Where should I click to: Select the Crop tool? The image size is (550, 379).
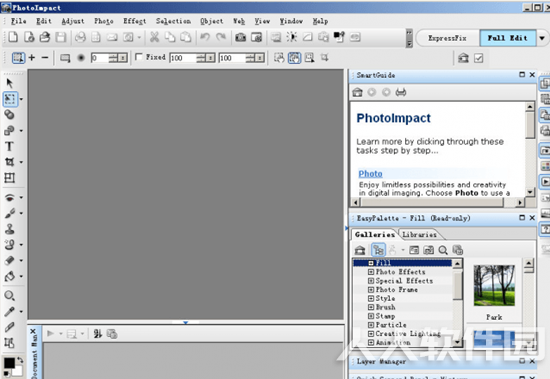click(x=9, y=162)
